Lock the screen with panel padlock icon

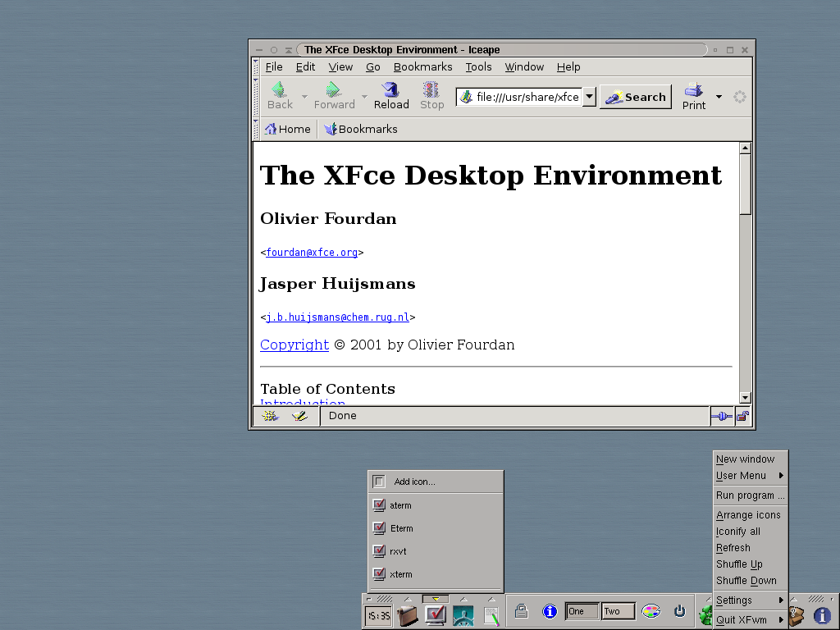(x=521, y=610)
